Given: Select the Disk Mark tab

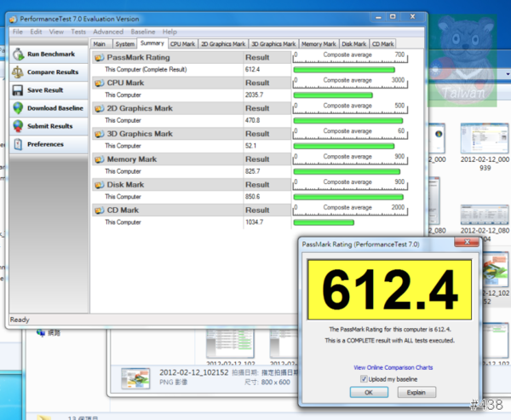Looking at the screenshot, I should point(353,43).
